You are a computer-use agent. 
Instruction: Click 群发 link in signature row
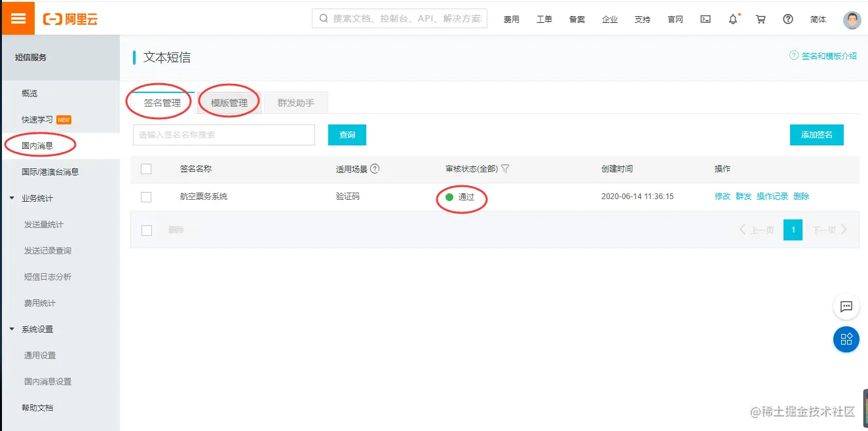pyautogui.click(x=744, y=197)
